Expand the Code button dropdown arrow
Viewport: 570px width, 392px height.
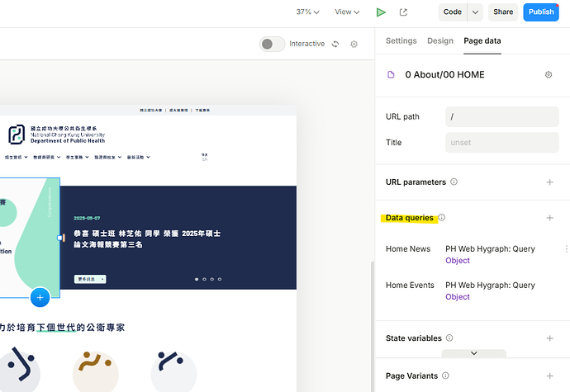click(474, 12)
